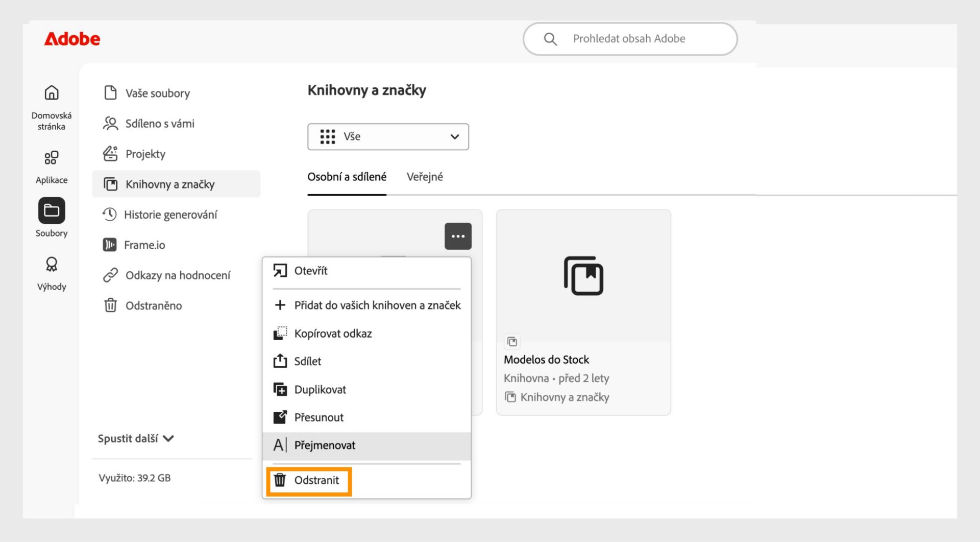Click the Sdílet share icon
Screen dimensions: 980x542
[x=280, y=361]
